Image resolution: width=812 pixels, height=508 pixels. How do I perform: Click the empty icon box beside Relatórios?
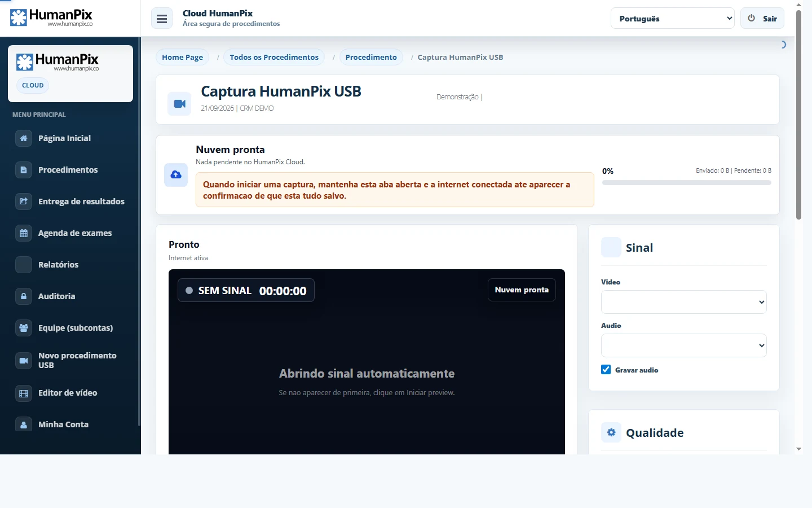pyautogui.click(x=24, y=265)
